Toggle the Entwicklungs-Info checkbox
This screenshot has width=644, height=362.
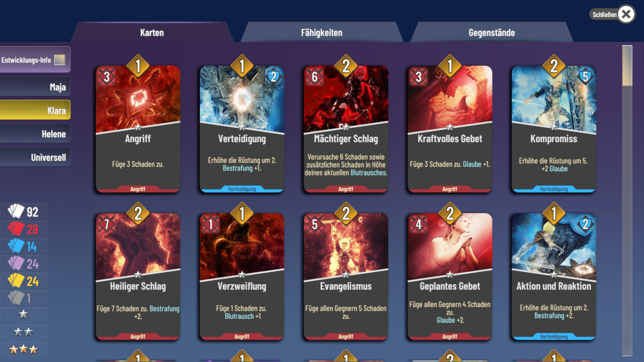point(60,60)
